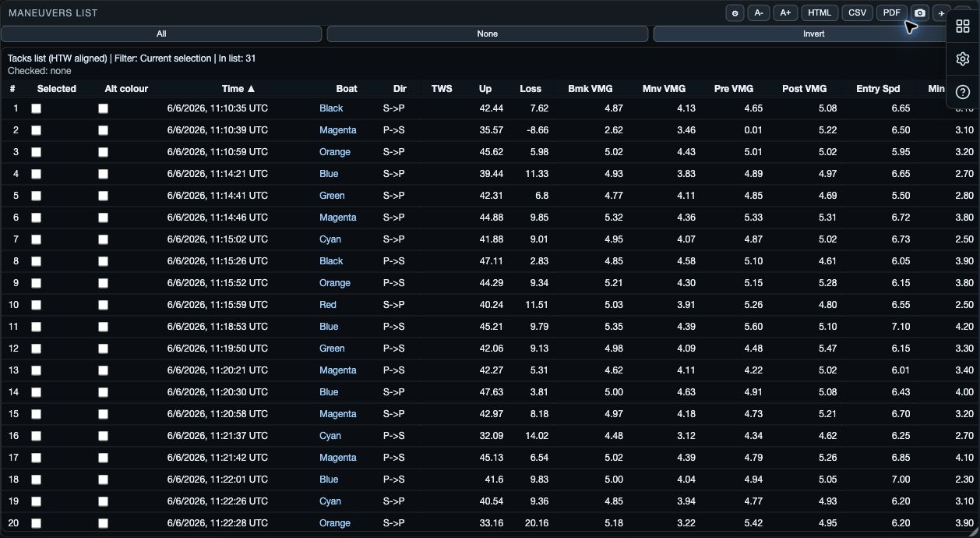
Task: Export the list as HTML
Action: [x=820, y=13]
